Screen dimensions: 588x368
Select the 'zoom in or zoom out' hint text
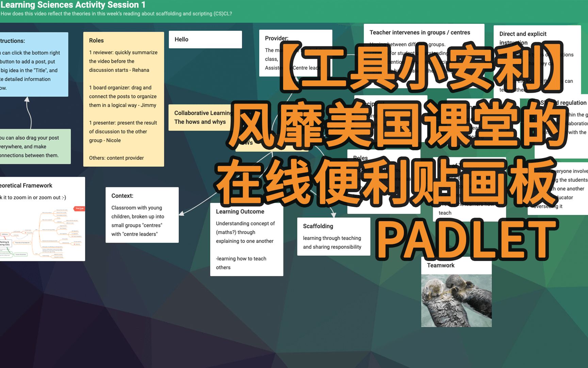33,197
